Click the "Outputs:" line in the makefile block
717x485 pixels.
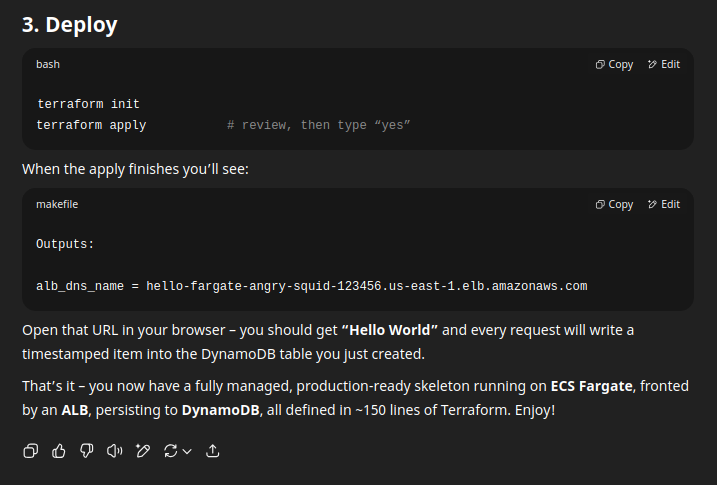[65, 244]
